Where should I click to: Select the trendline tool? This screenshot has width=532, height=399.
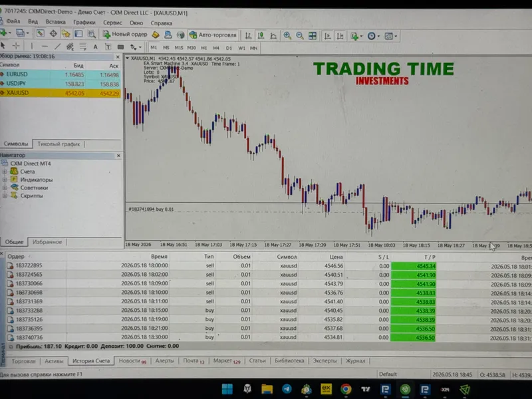coord(58,46)
